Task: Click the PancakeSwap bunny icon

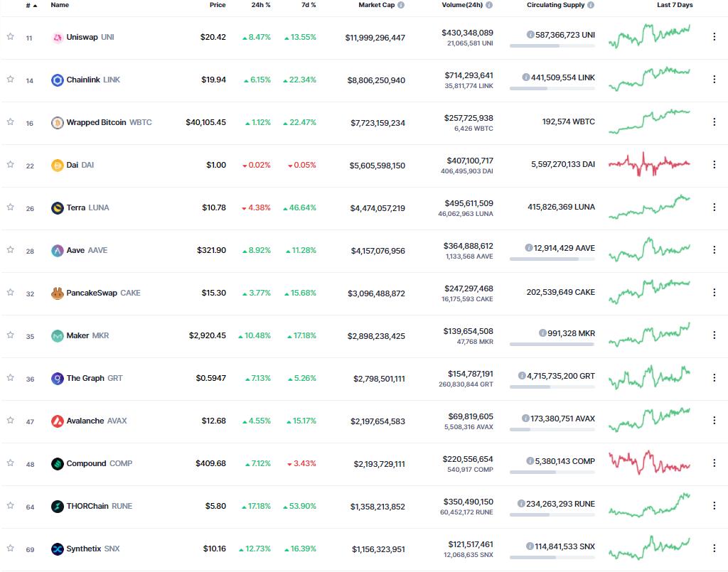Action: pos(58,293)
